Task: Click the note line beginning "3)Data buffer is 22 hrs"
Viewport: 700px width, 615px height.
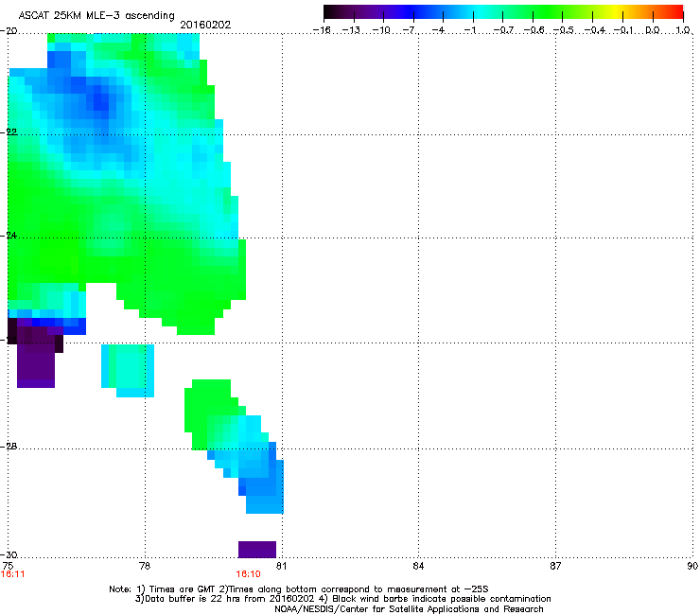Action: pos(342,599)
